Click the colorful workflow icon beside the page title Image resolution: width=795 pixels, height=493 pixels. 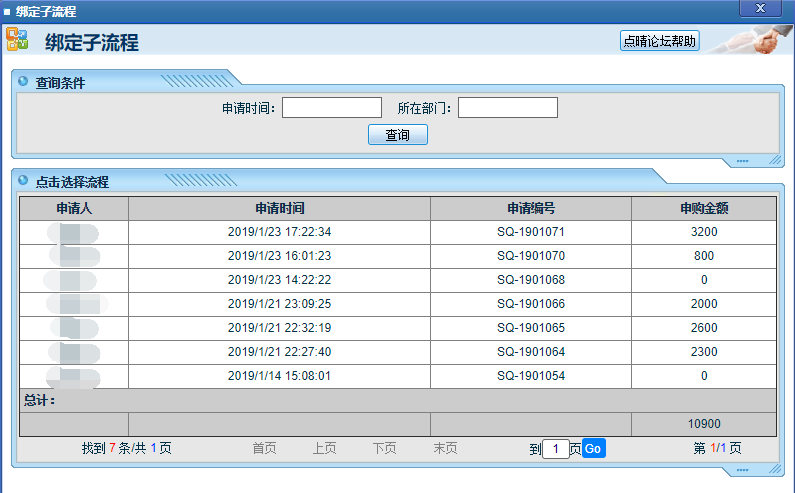click(17, 40)
